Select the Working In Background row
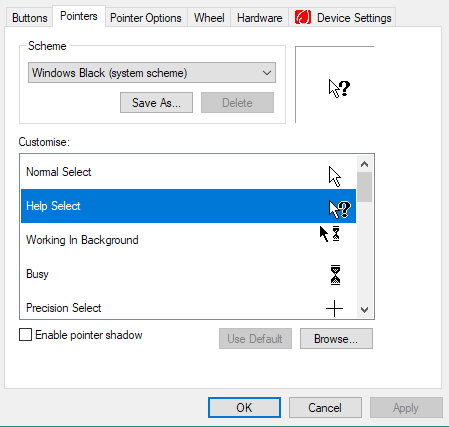 (189, 240)
